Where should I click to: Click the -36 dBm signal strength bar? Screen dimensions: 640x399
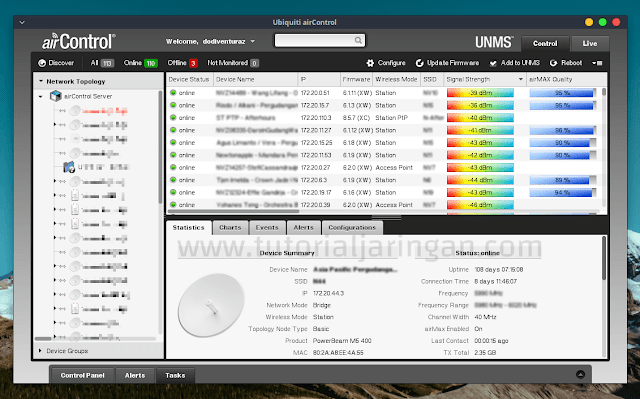point(480,105)
